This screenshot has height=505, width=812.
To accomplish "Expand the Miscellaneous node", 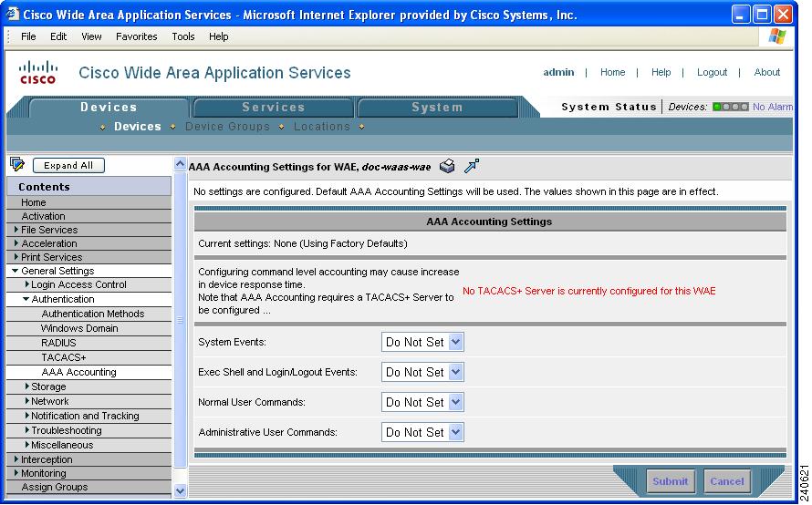I will point(27,444).
